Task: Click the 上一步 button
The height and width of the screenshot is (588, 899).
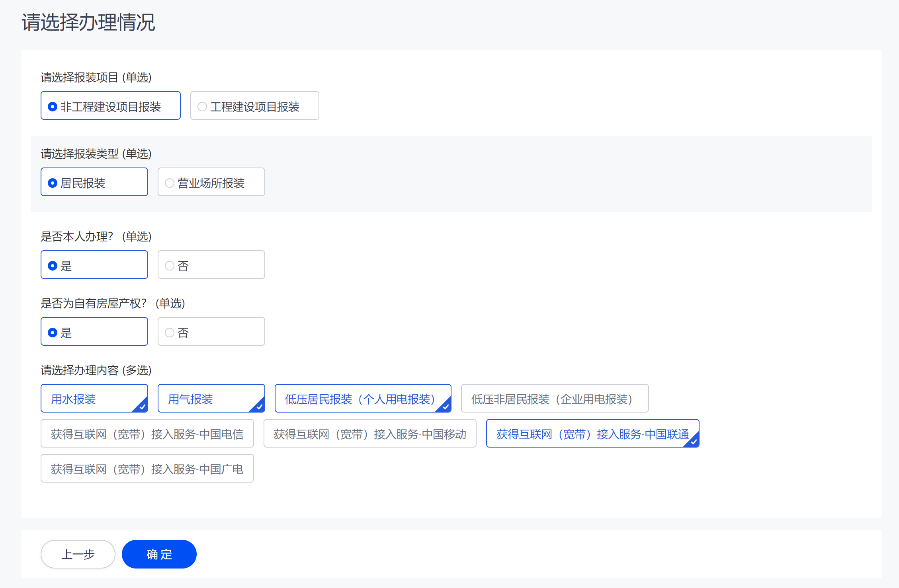Action: tap(78, 554)
